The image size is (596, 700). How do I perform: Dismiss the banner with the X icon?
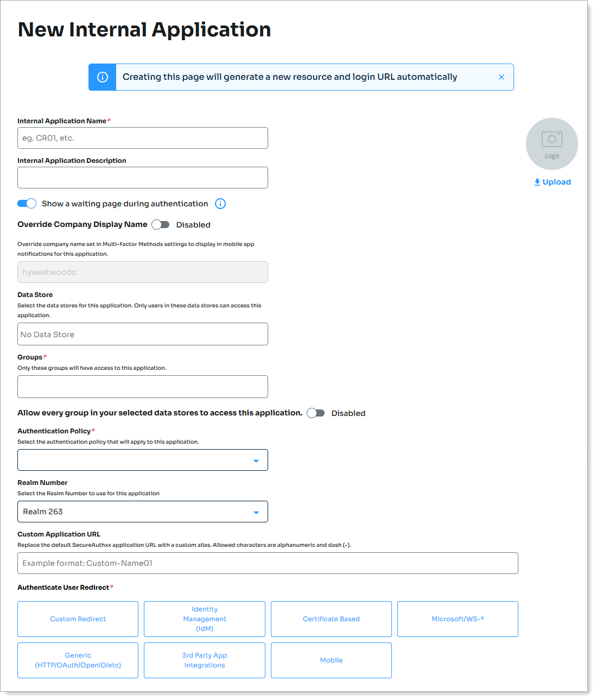(501, 77)
